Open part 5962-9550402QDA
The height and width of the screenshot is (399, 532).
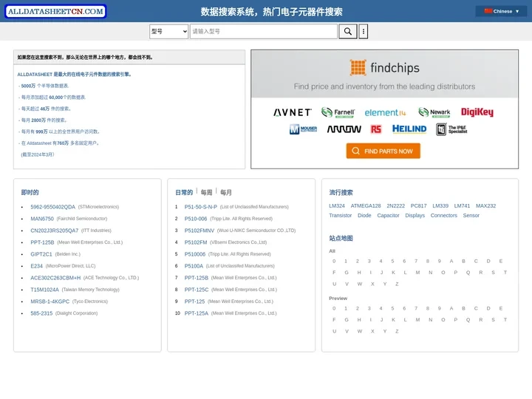pos(53,207)
